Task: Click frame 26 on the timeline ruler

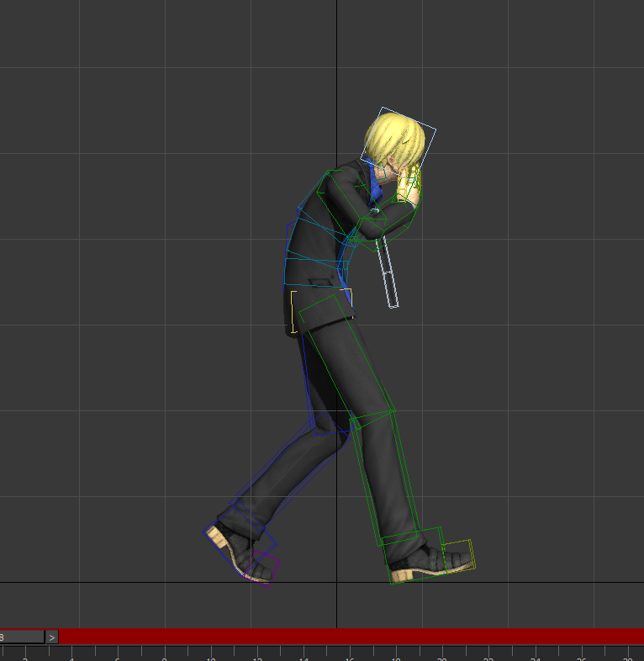Action: (x=581, y=654)
